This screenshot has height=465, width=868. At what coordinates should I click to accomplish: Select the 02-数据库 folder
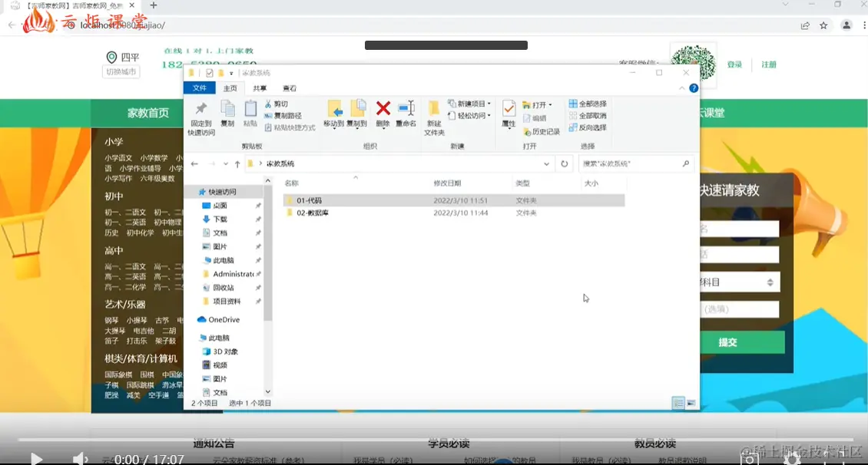(454, 213)
